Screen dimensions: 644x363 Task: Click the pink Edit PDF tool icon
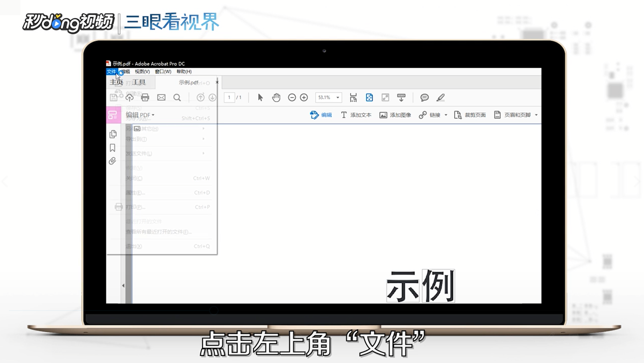pyautogui.click(x=113, y=115)
